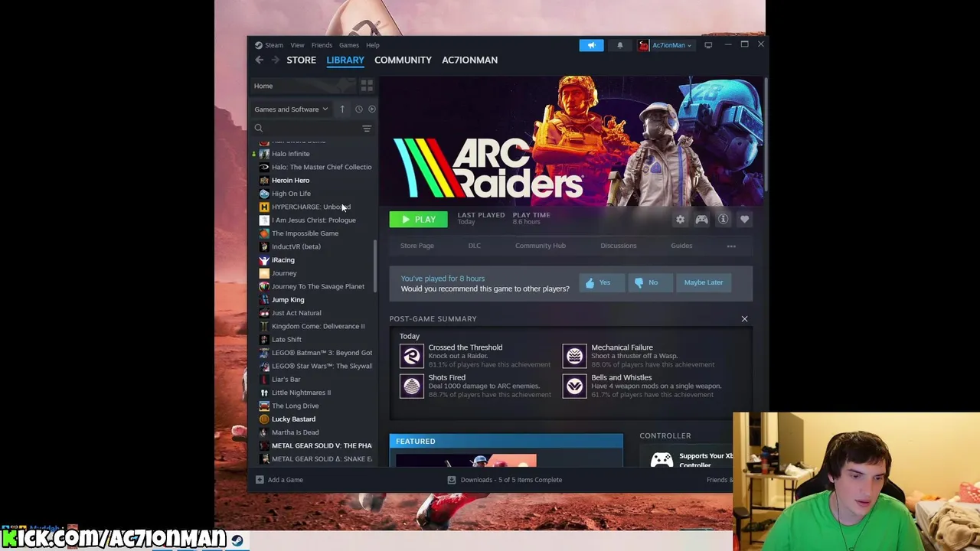The image size is (980, 551).
Task: Go back with the left arrow
Action: pos(260,60)
